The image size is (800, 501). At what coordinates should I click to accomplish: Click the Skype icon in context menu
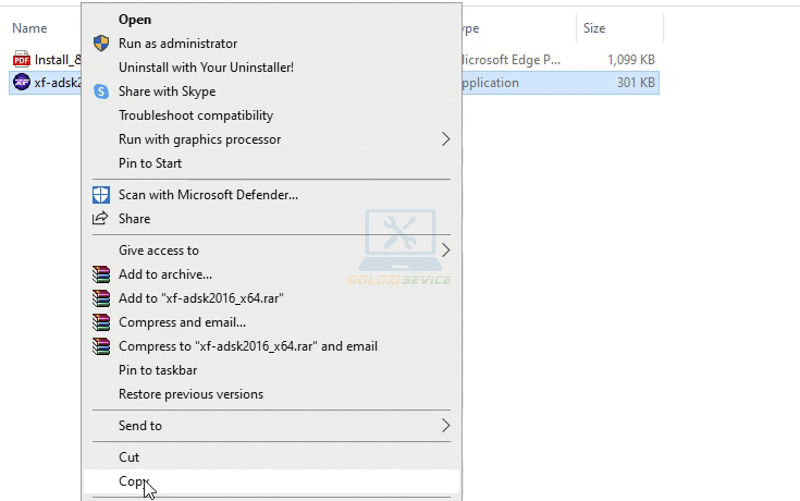(101, 91)
